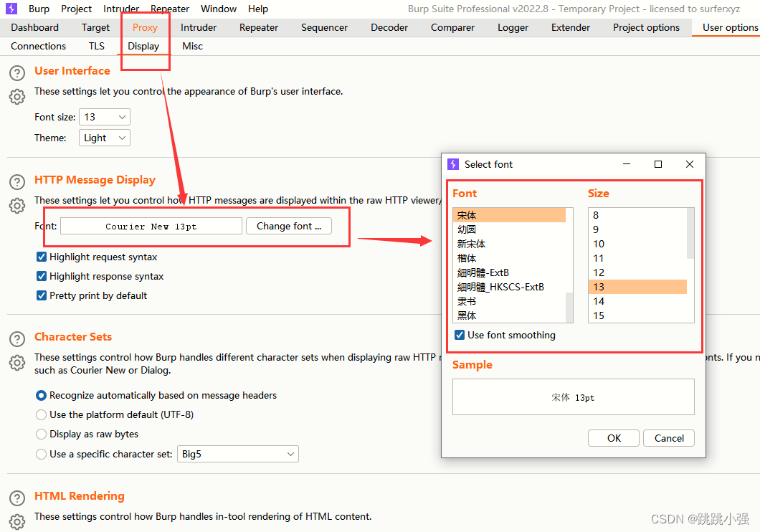Open gear options for HTML Rendering section
The height and width of the screenshot is (532, 760).
pyautogui.click(x=17, y=522)
